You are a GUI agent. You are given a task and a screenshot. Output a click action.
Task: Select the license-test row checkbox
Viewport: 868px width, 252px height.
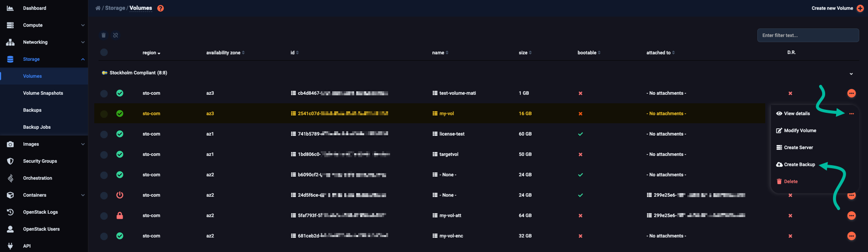coord(104,134)
